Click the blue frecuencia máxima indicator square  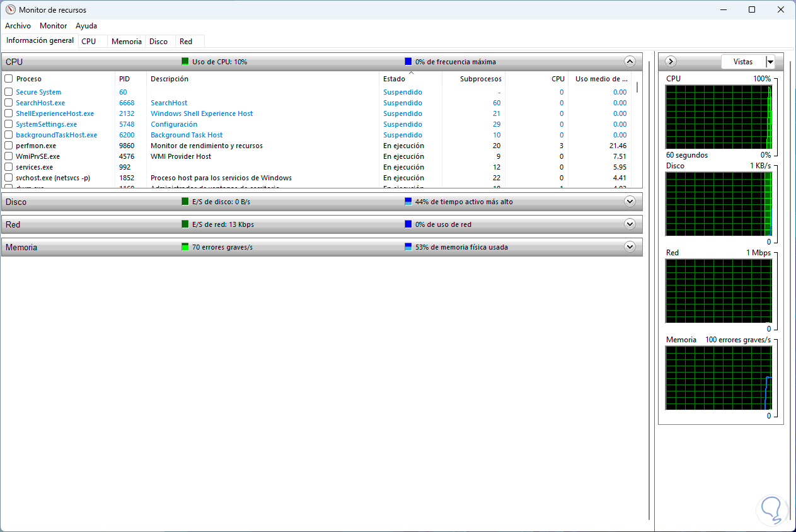coord(408,62)
